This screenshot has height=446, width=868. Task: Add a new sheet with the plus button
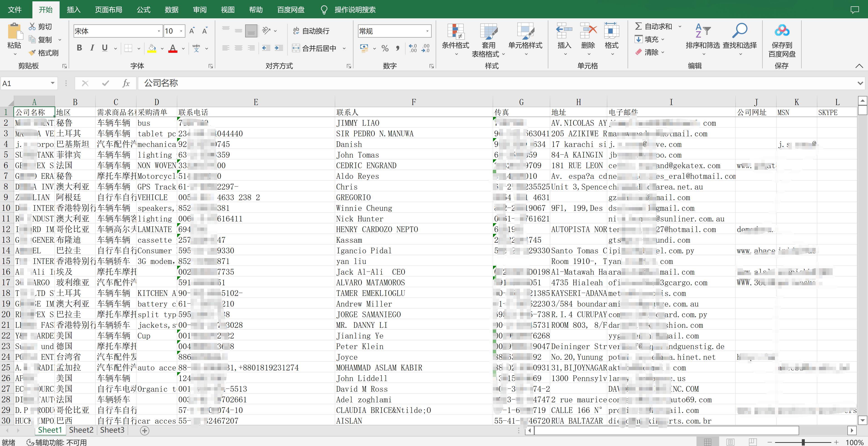pyautogui.click(x=145, y=431)
